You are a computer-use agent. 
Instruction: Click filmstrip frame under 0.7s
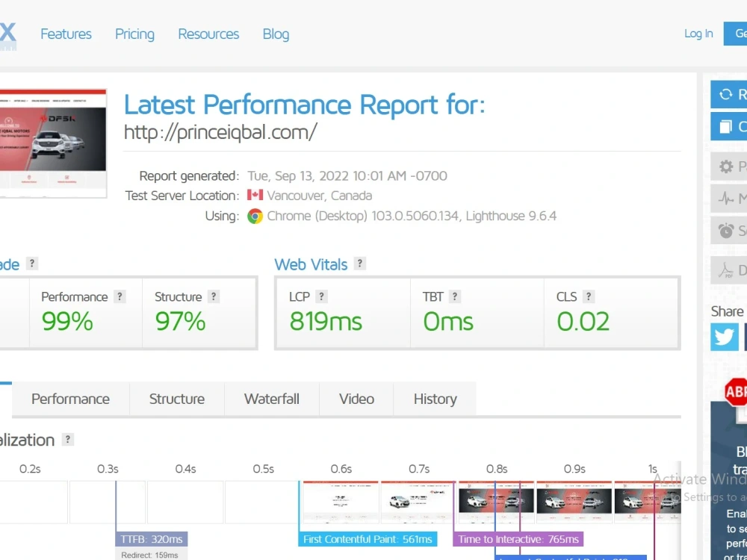click(x=419, y=503)
